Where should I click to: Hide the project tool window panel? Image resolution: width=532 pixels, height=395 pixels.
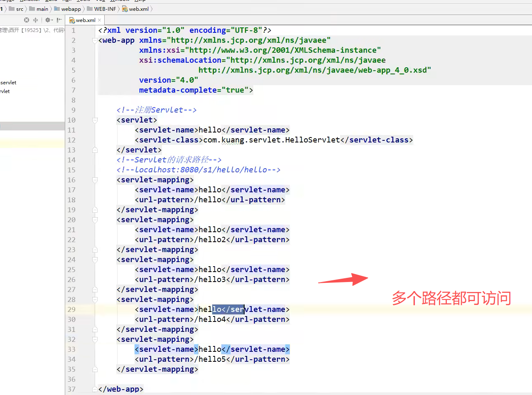click(59, 20)
